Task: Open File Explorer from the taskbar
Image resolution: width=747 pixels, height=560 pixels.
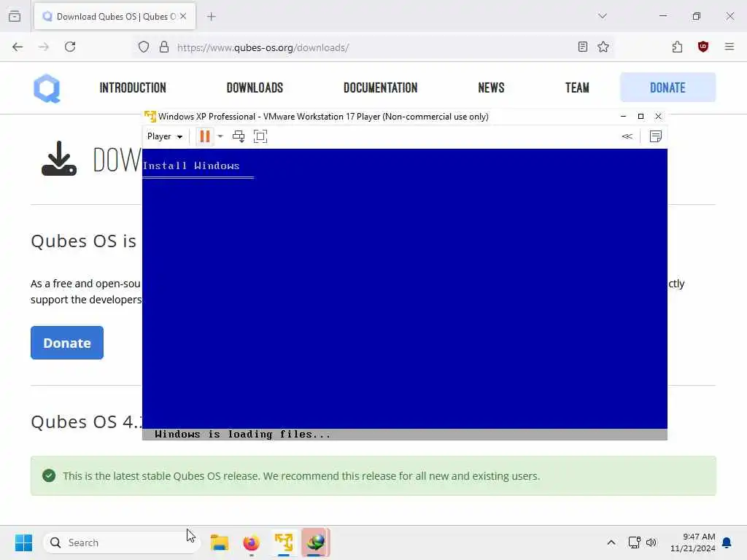Action: [x=220, y=542]
